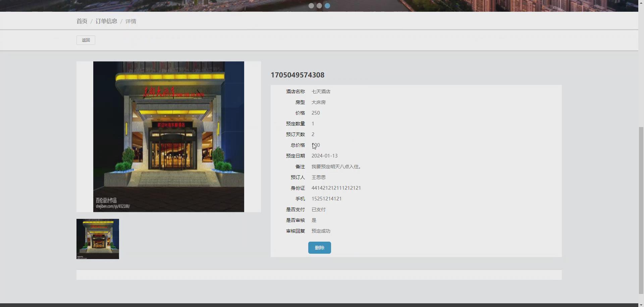The height and width of the screenshot is (307, 644).
Task: Click the large hotel entrance photo
Action: [x=168, y=136]
